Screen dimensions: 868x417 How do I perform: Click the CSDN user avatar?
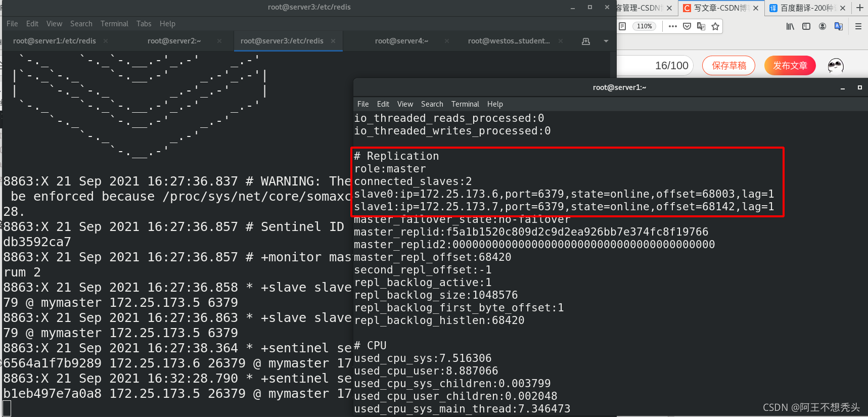pyautogui.click(x=836, y=65)
